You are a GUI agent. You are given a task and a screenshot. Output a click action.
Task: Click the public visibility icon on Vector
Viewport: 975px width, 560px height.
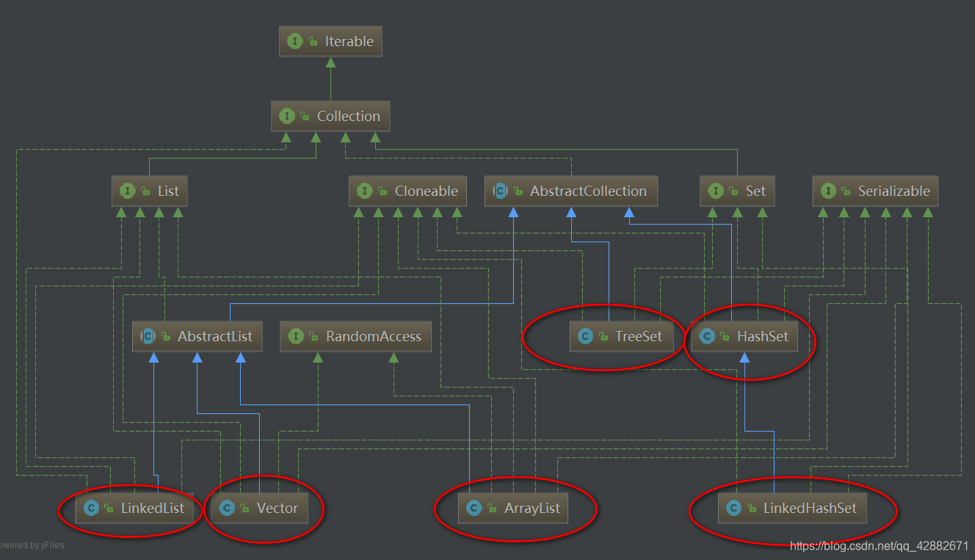click(245, 509)
